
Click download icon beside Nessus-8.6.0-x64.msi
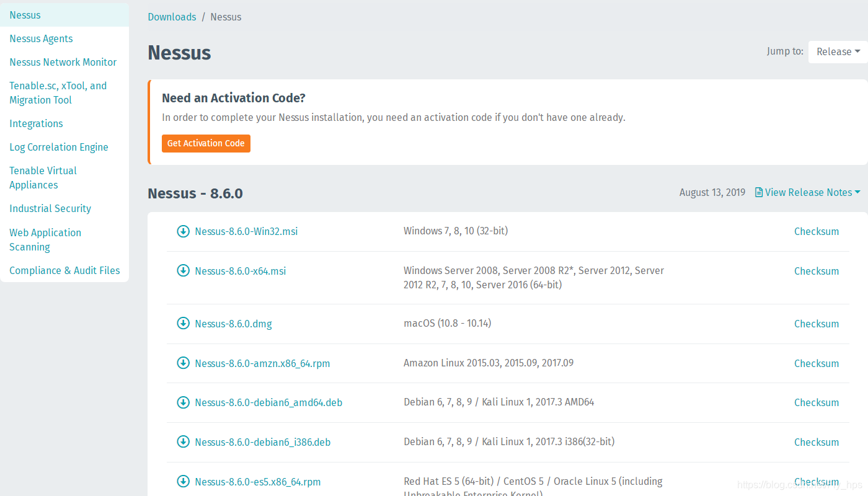tap(183, 270)
